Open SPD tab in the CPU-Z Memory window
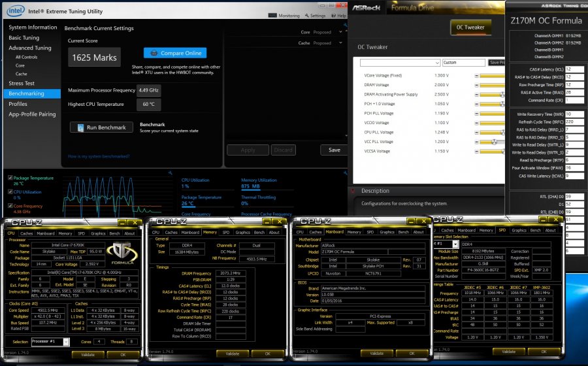This screenshot has width=588, height=366. tap(226, 233)
